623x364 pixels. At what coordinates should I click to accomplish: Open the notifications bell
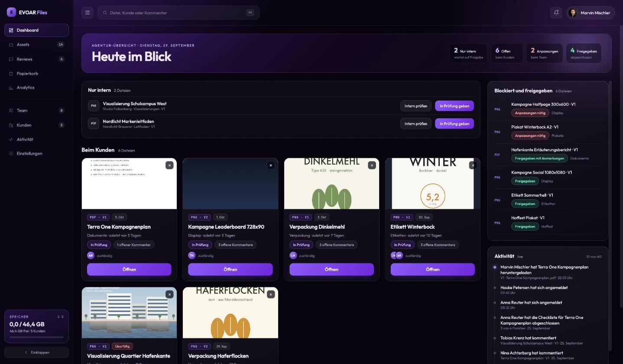click(556, 13)
